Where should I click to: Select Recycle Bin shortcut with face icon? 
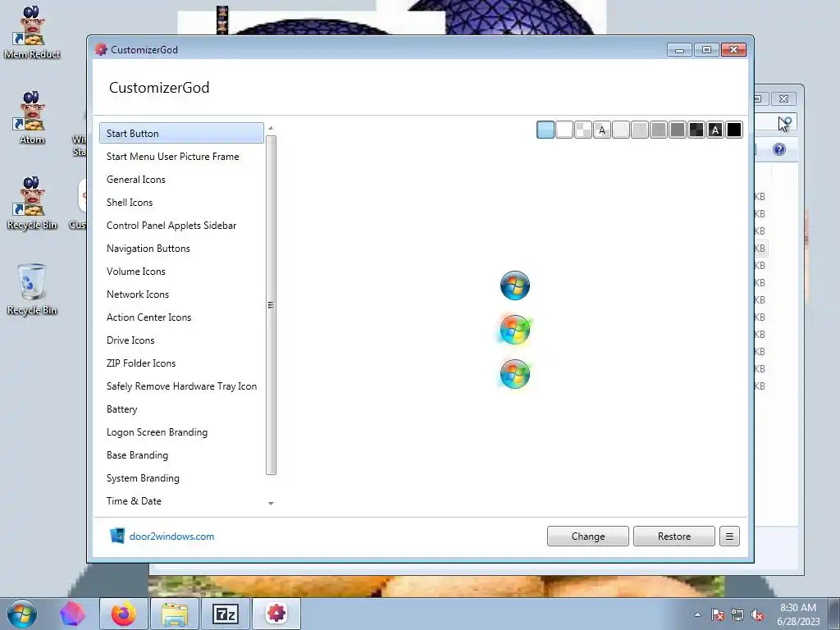pos(32,203)
